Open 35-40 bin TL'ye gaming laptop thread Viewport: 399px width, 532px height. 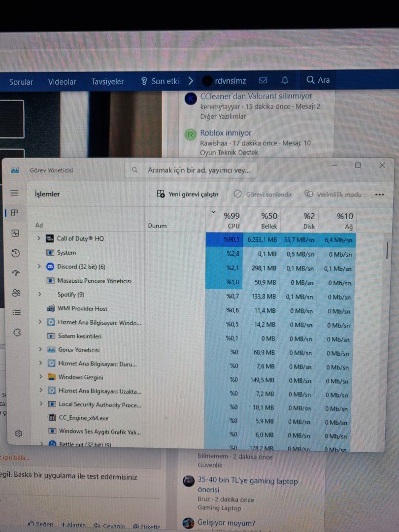point(247,485)
